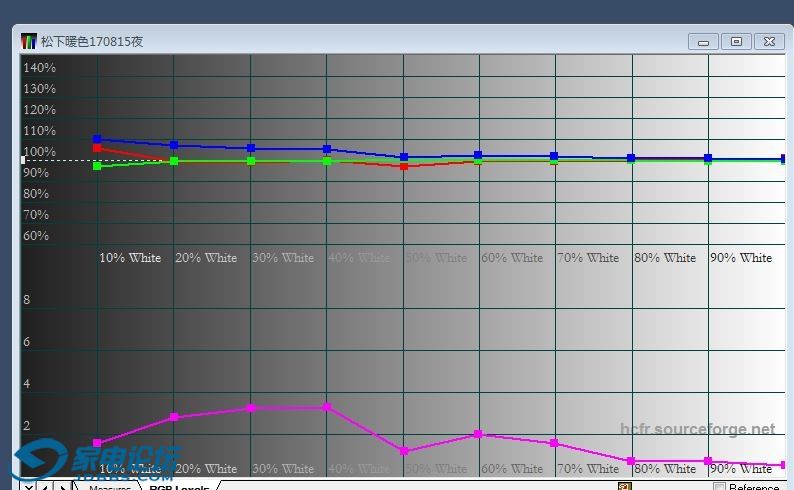794x490 pixels.
Task: Select the red data point at 50% White
Action: point(404,166)
